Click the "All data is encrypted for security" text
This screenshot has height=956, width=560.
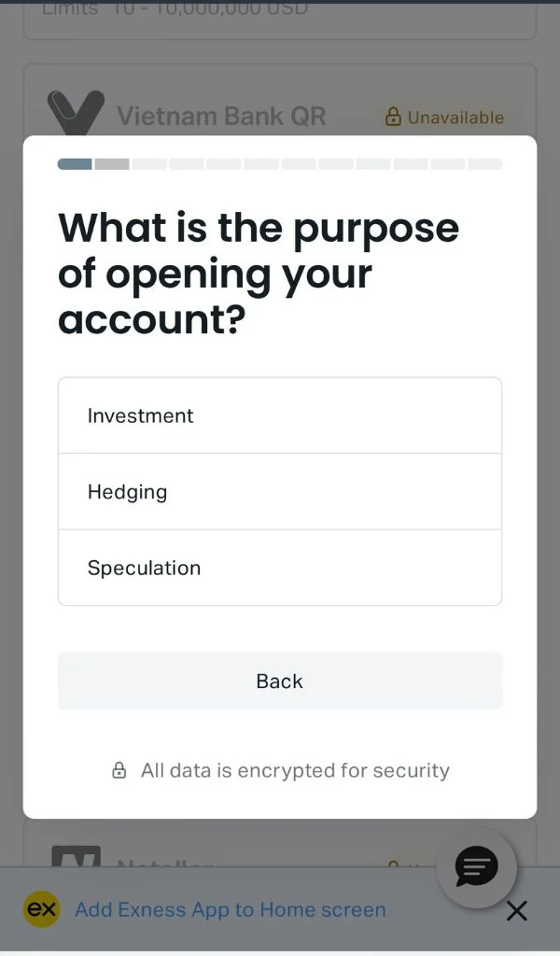[294, 770]
